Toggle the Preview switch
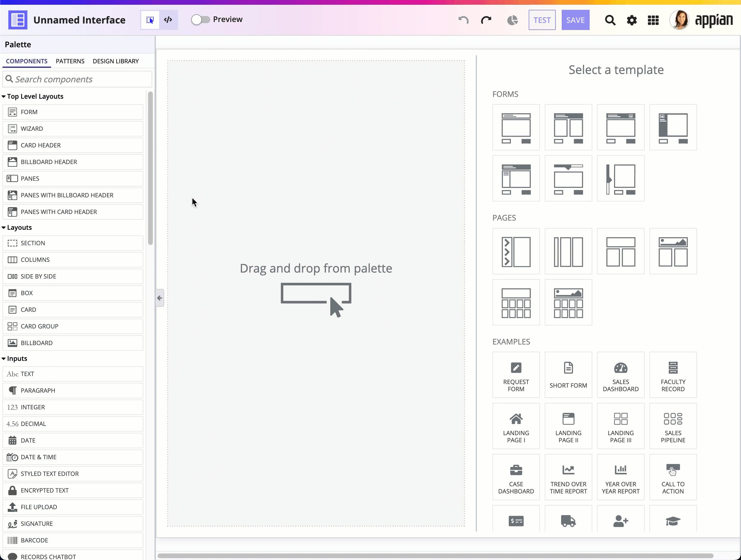741x560 pixels. [x=200, y=19]
